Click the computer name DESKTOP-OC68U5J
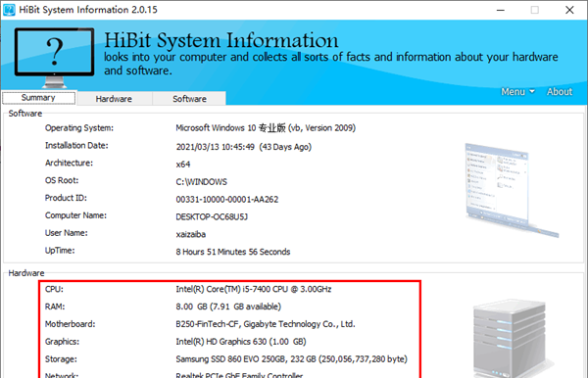This screenshot has width=588, height=378. 212,217
